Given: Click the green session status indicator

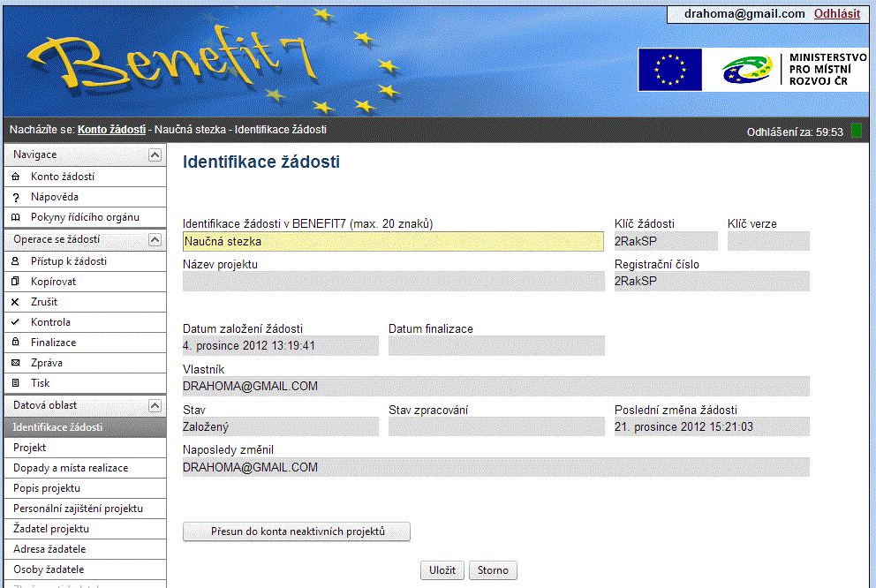Looking at the screenshot, I should click(857, 131).
